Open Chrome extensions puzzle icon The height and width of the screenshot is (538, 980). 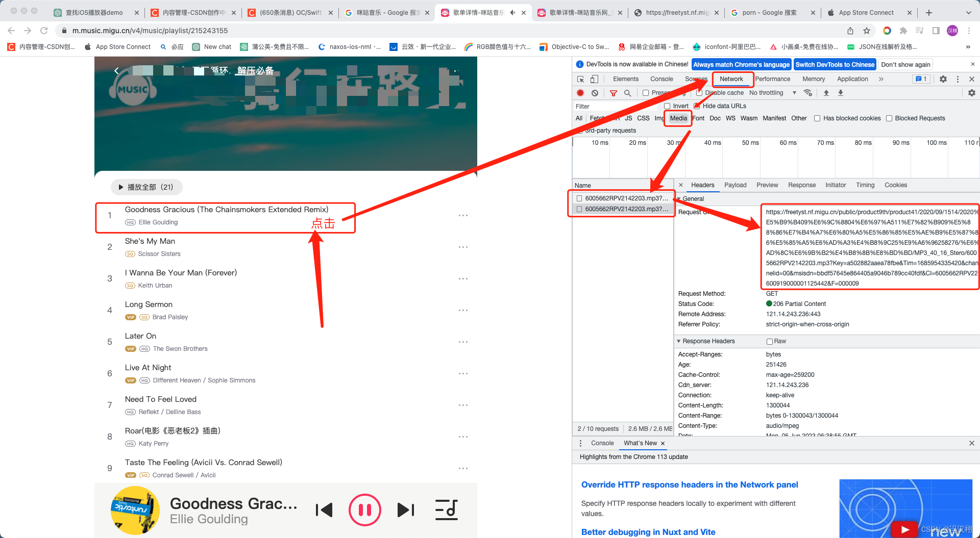coord(903,31)
